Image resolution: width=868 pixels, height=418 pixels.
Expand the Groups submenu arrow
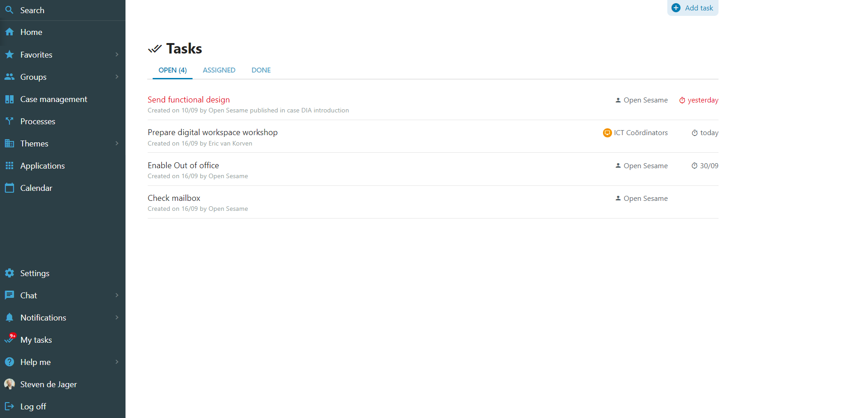[117, 77]
